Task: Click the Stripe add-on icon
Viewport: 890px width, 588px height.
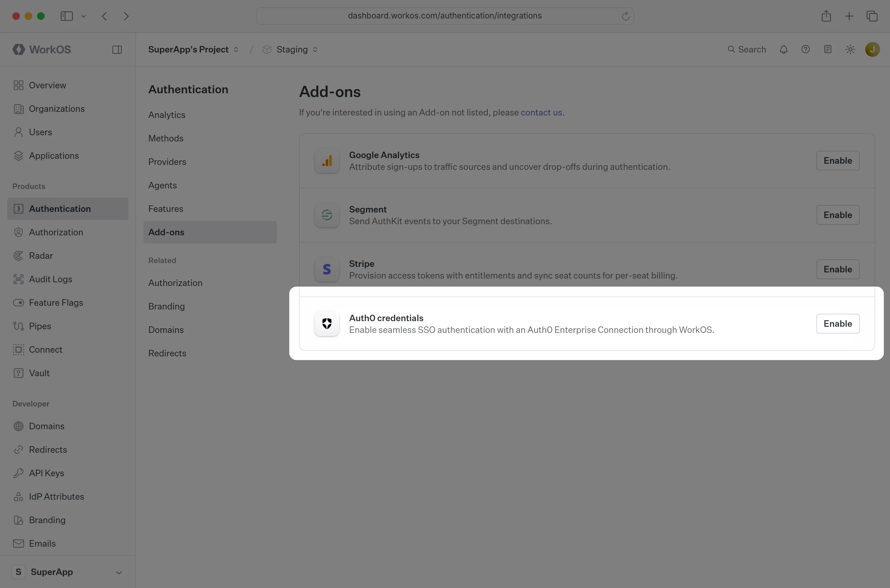Action: click(x=327, y=270)
